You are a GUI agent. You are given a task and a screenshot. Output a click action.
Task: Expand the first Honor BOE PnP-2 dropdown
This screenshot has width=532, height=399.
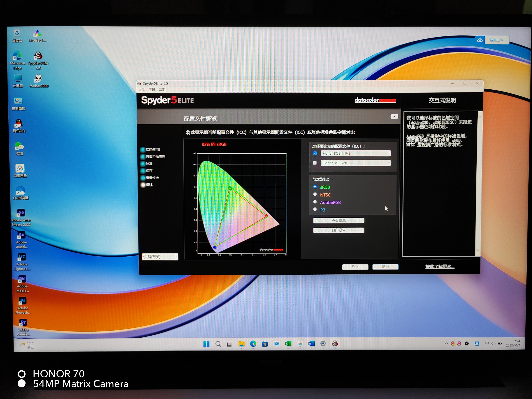[389, 153]
